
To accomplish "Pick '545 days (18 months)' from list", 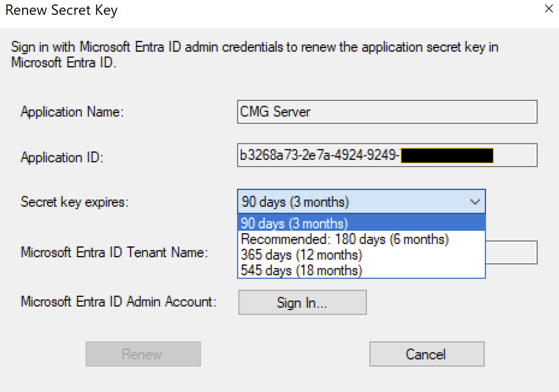I will pyautogui.click(x=301, y=270).
